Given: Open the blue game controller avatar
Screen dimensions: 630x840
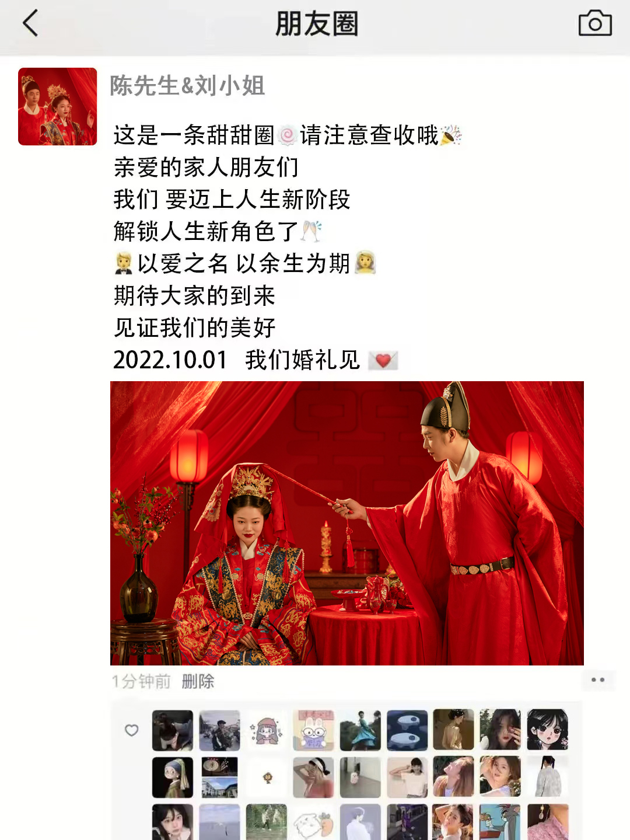Looking at the screenshot, I should click(x=407, y=730).
